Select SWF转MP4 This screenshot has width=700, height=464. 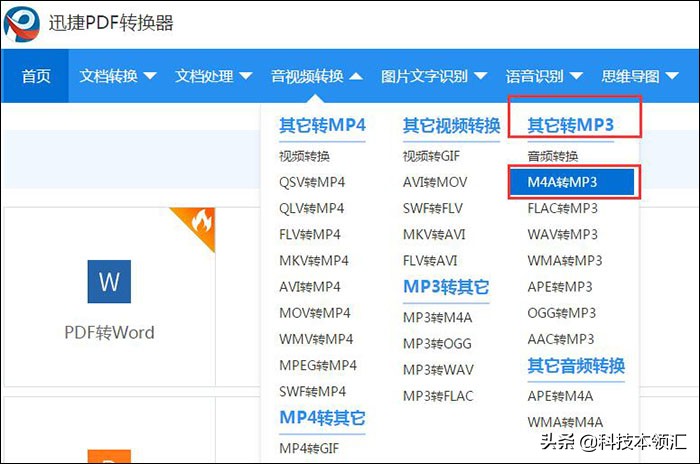click(312, 392)
